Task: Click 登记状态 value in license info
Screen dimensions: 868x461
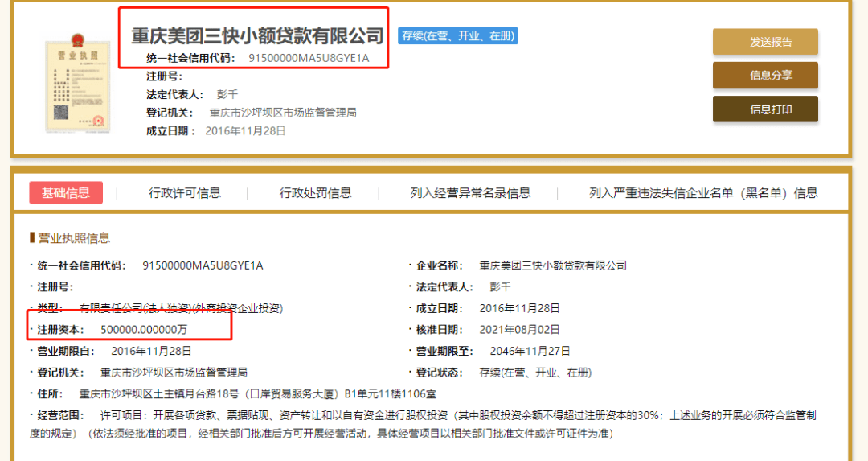Action: (x=535, y=373)
